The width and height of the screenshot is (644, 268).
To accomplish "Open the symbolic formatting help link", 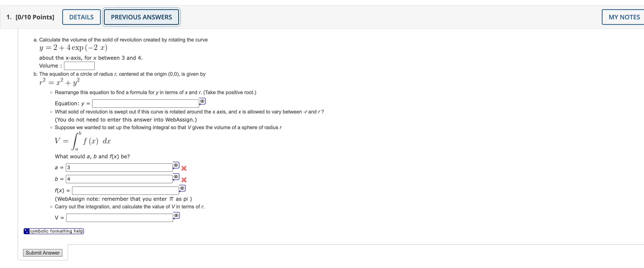I will 56,231.
